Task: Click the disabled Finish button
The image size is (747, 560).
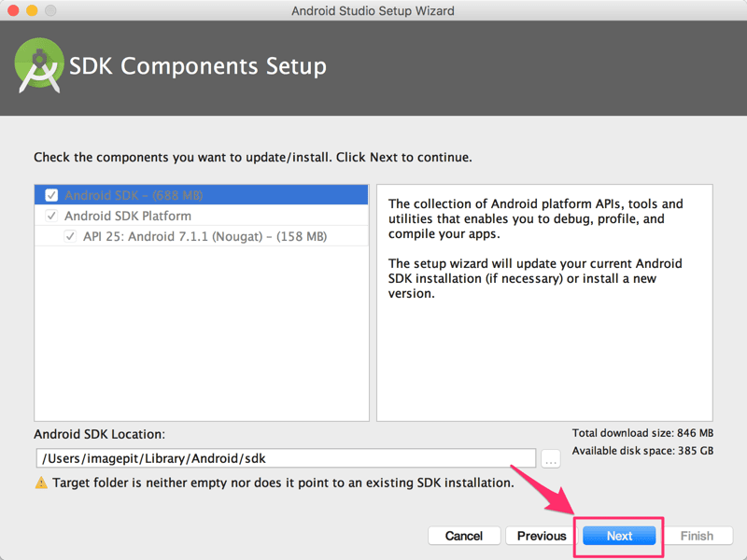Action: coord(697,536)
